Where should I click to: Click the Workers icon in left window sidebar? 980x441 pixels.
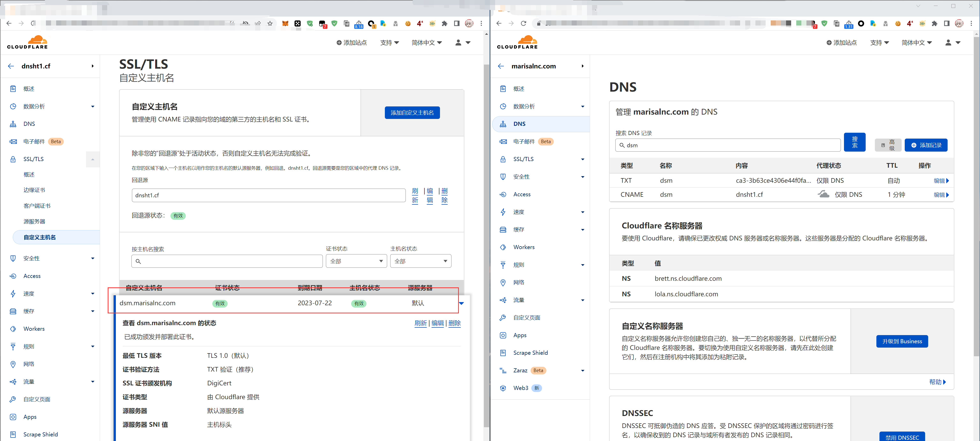click(13, 329)
